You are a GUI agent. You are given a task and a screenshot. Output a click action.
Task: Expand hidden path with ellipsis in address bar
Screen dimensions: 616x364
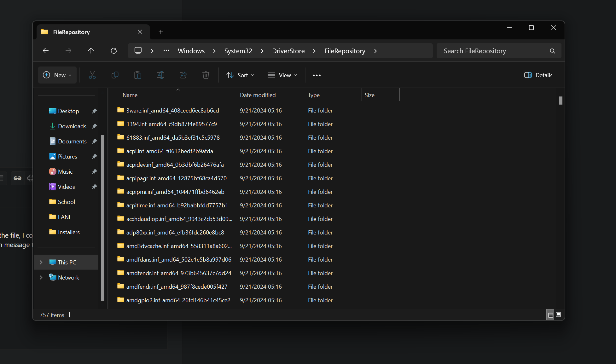[x=166, y=51]
